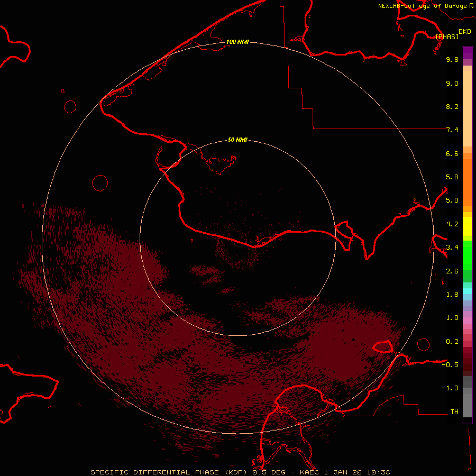Click the DKD unit label above color scale
This screenshot has height=476, width=476.
tap(465, 32)
